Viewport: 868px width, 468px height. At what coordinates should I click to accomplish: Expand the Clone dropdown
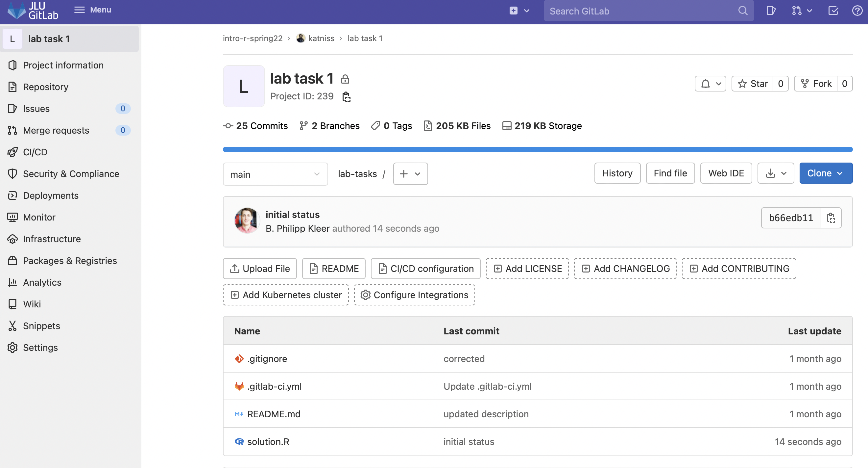(826, 173)
